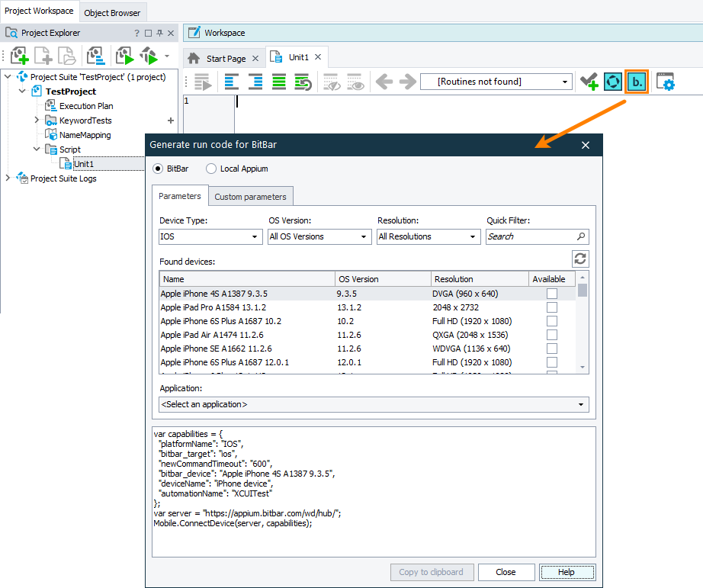The width and height of the screenshot is (703, 588).
Task: Open editor options gear icon in toolbar
Action: 666,82
